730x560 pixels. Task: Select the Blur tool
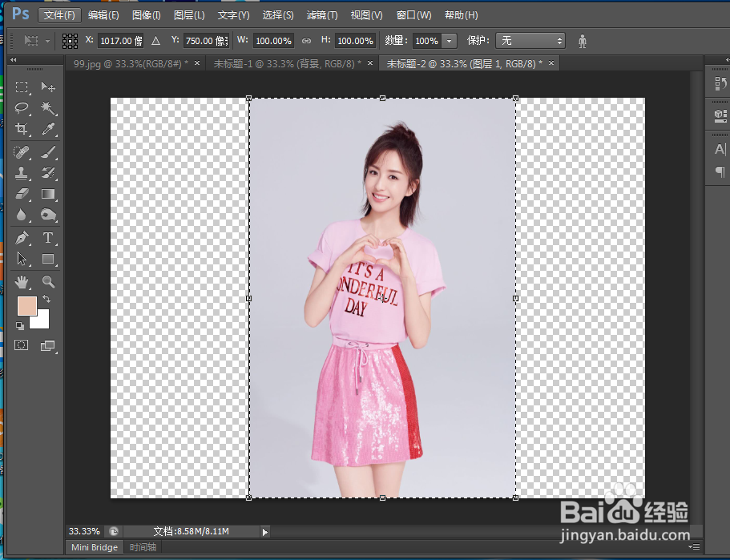(22, 215)
